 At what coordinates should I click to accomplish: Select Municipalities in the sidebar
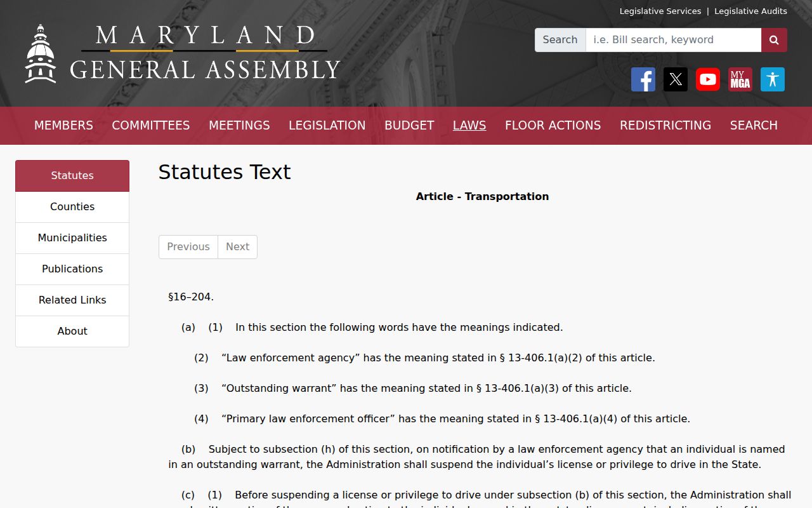click(x=72, y=238)
